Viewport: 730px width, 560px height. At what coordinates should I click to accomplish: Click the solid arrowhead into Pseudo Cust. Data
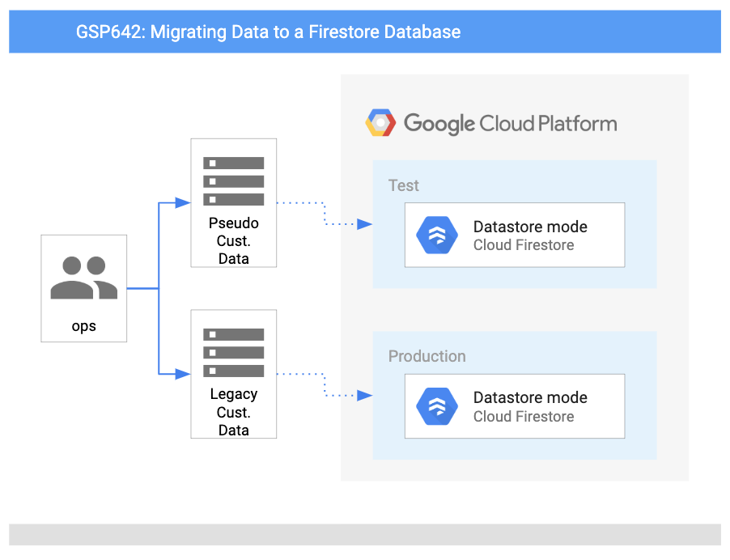[184, 203]
